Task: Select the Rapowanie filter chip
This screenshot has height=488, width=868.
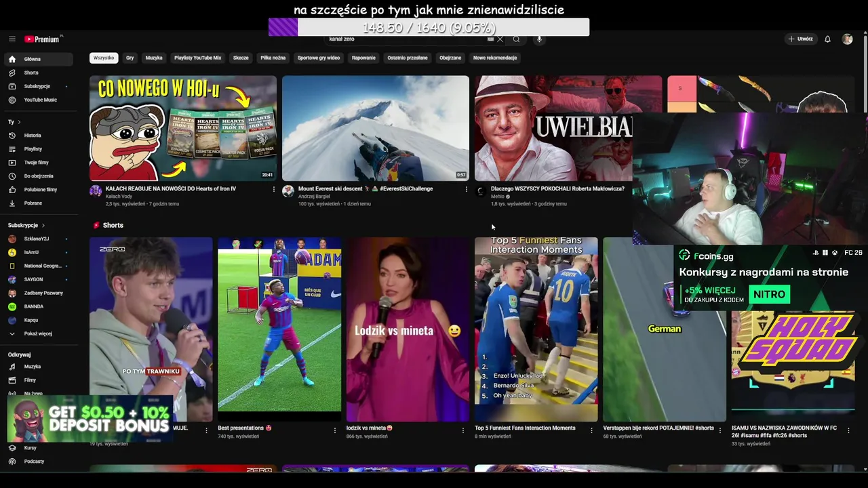Action: point(363,58)
